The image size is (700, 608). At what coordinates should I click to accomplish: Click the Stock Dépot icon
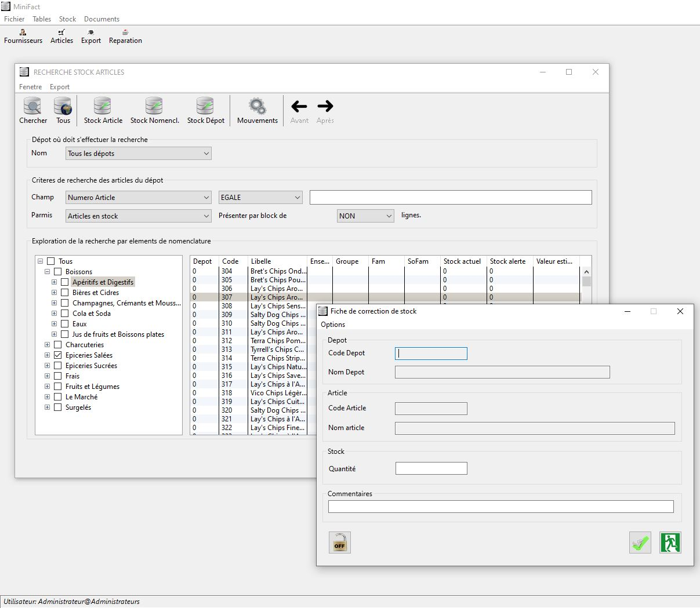tap(205, 107)
